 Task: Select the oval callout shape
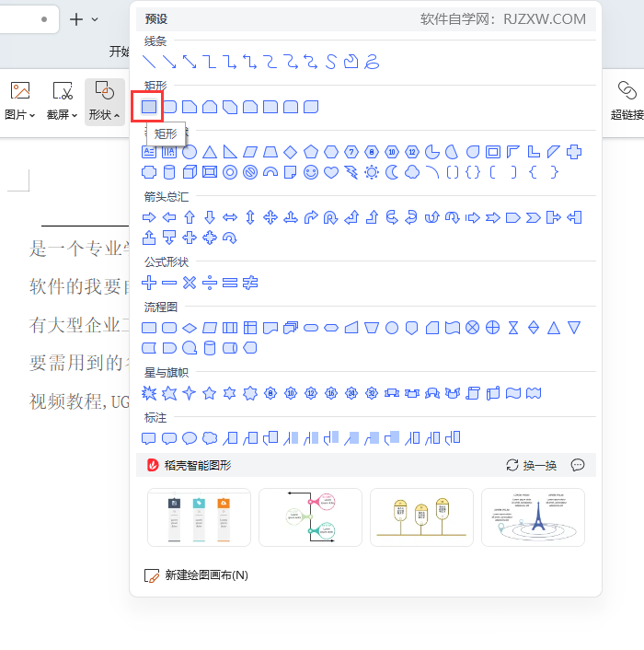pyautogui.click(x=190, y=438)
